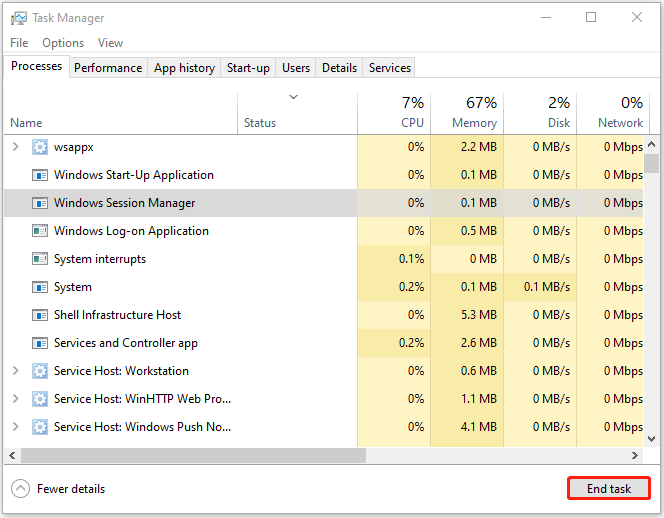The width and height of the screenshot is (664, 518).
Task: Click the Service Host: Windows Push gear icon
Action: 40,427
